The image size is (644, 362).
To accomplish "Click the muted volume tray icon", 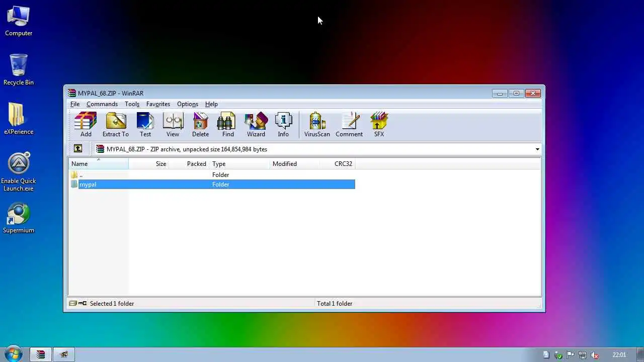I will coord(595,355).
